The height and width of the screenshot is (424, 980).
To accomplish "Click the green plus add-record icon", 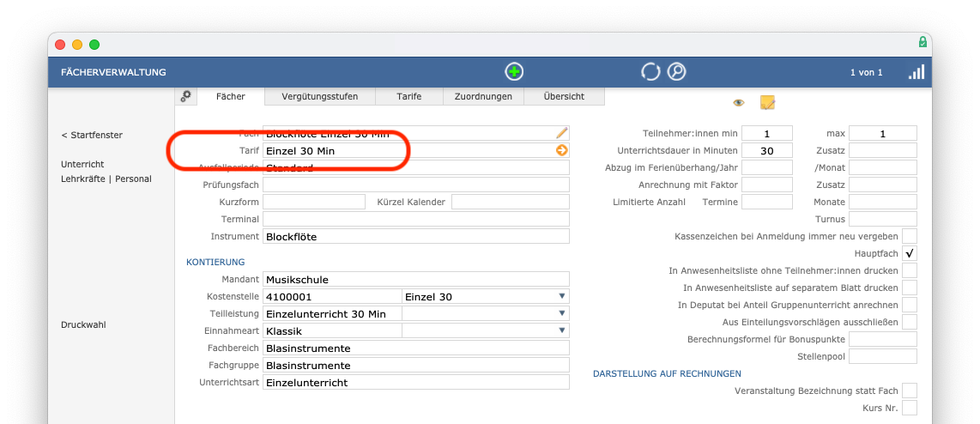I will tap(514, 72).
